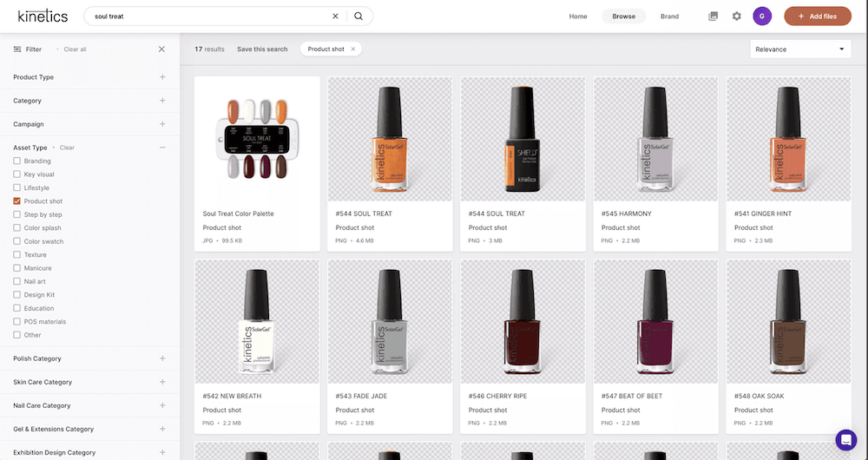The width and height of the screenshot is (868, 460).
Task: Open Soul Treat Color Palette thumbnail
Action: pos(257,139)
